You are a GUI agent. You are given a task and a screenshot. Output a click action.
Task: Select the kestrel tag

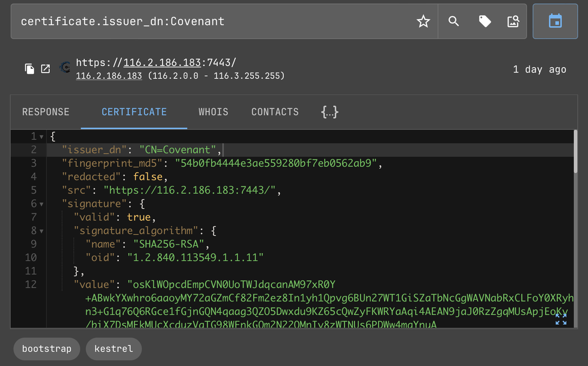point(113,349)
